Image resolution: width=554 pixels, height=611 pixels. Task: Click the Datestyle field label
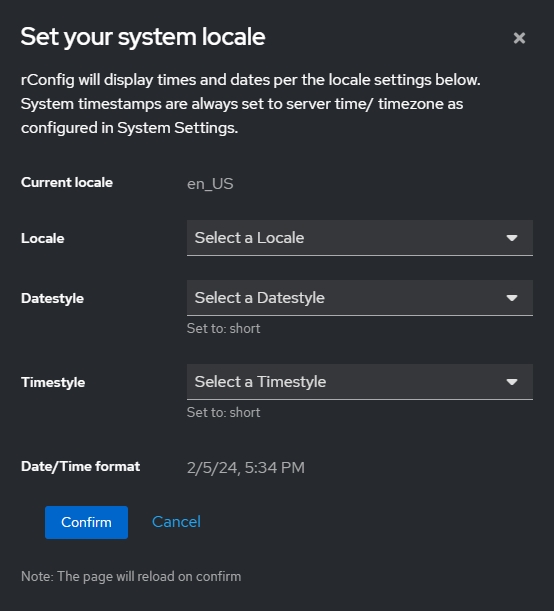click(x=53, y=298)
